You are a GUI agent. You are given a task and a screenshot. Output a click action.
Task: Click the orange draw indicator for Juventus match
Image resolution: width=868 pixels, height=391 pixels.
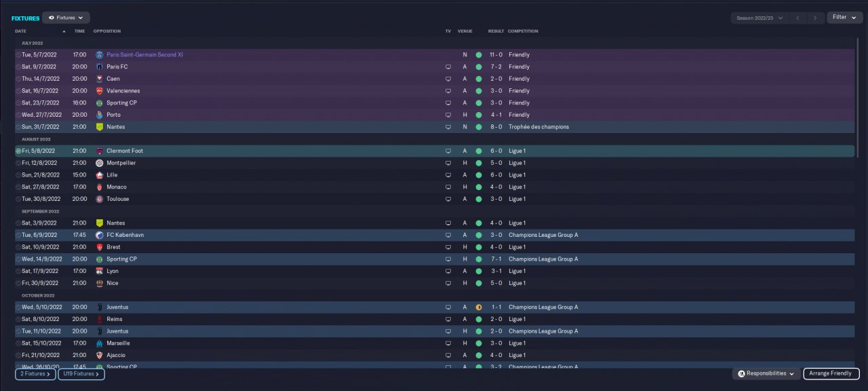point(478,308)
